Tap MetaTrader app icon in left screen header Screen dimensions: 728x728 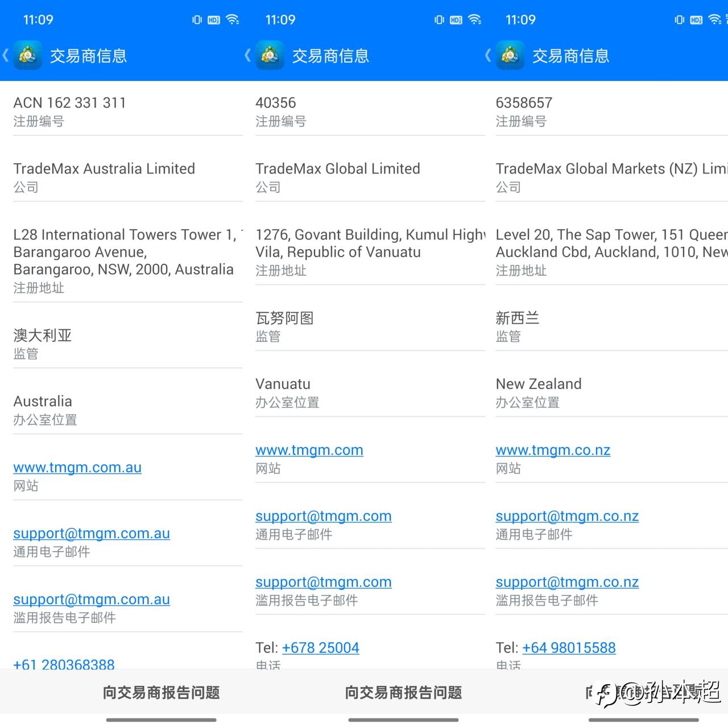coord(28,55)
